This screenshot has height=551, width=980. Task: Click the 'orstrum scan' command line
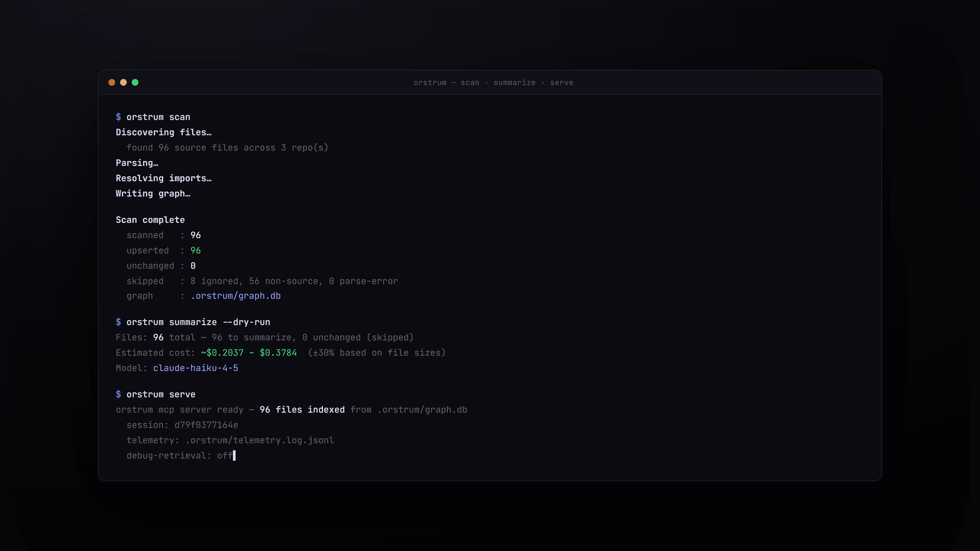153,117
